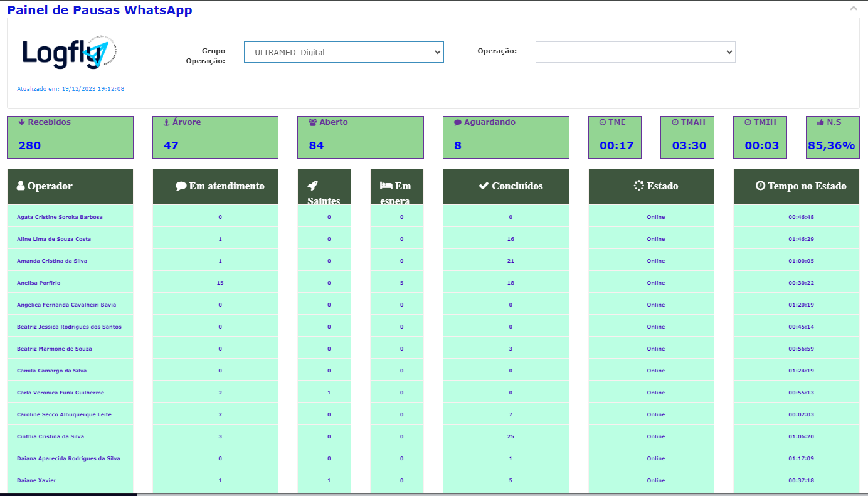Click Anelisa Porfirio's Em atendimento value 15
This screenshot has height=496, width=868.
pyautogui.click(x=220, y=283)
